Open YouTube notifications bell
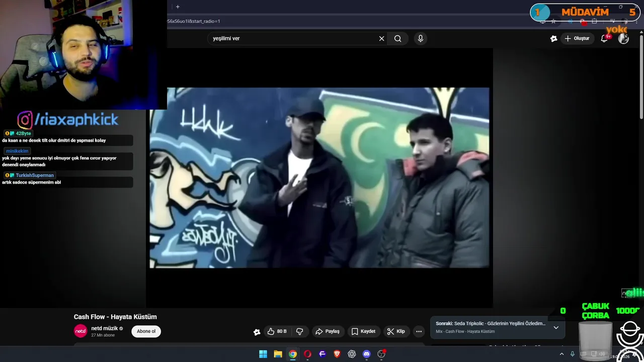Viewport: 644px width, 362px height. (604, 39)
